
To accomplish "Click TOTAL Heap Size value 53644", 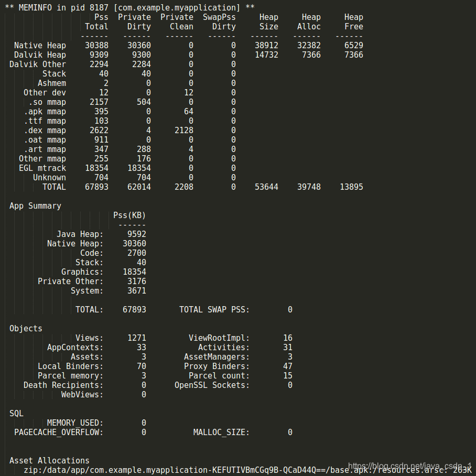I will point(266,187).
